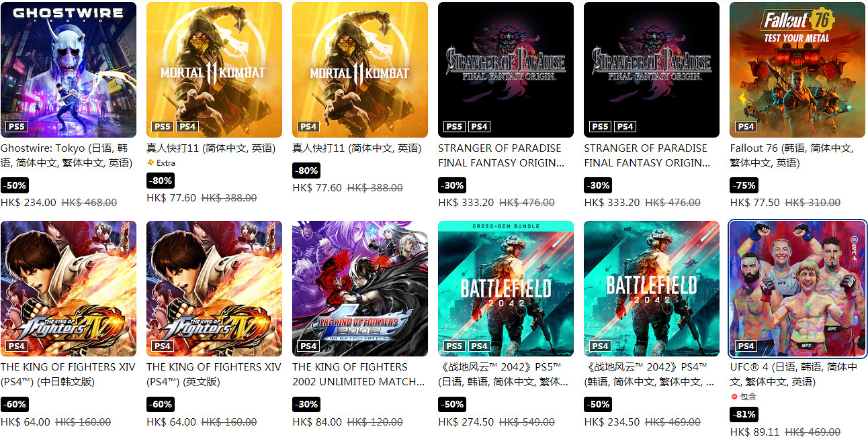The width and height of the screenshot is (868, 439).
Task: Click the -81% discount badge for UFC 4
Action: pos(744,415)
